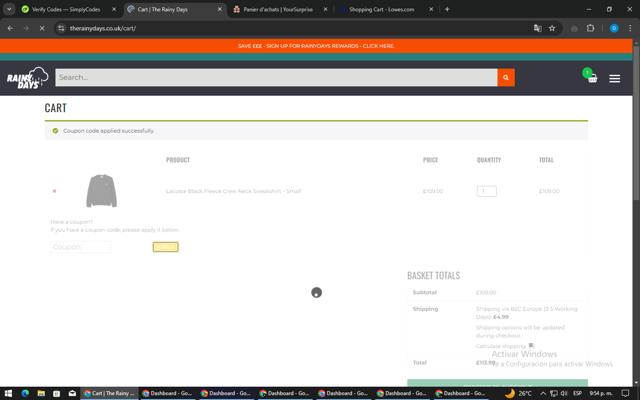Edit the product quantity field
Viewport: 640px width, 400px height.
click(x=487, y=191)
